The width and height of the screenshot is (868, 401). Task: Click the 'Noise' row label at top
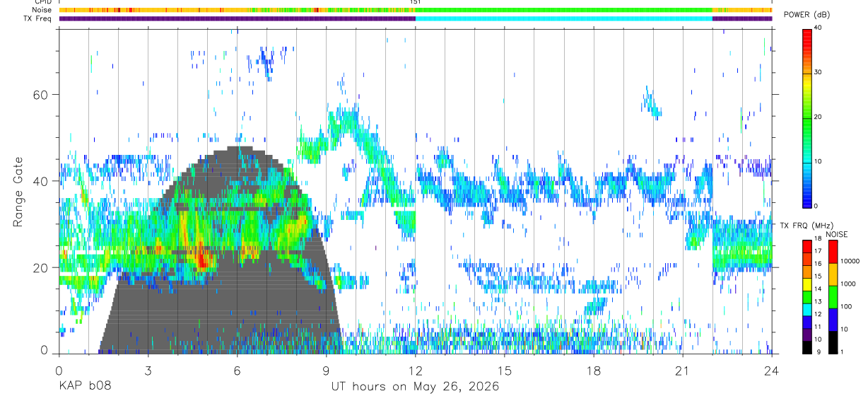(x=42, y=10)
